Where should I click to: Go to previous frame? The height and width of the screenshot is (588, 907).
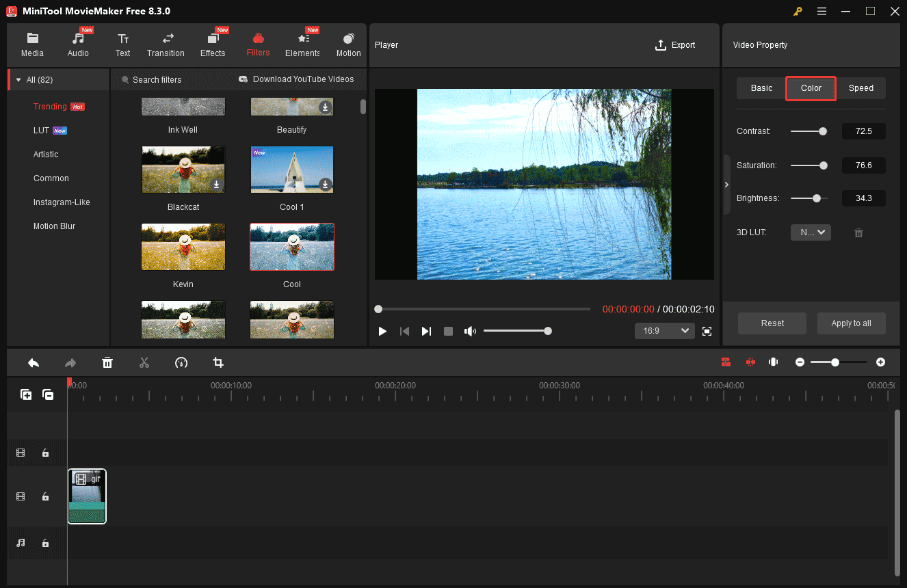pyautogui.click(x=404, y=331)
